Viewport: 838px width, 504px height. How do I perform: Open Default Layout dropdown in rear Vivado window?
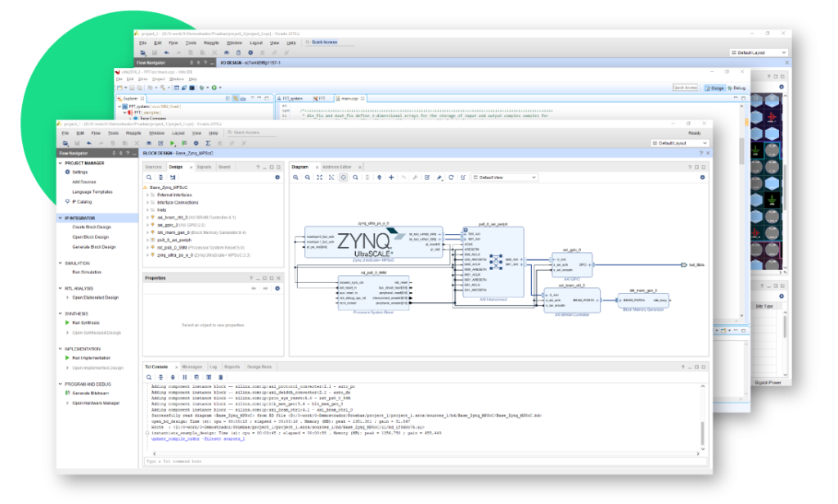[759, 52]
